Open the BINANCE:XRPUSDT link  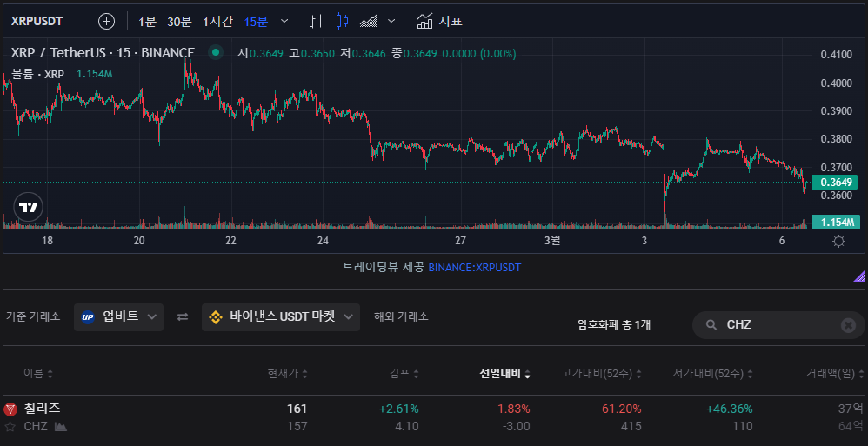coord(474,268)
